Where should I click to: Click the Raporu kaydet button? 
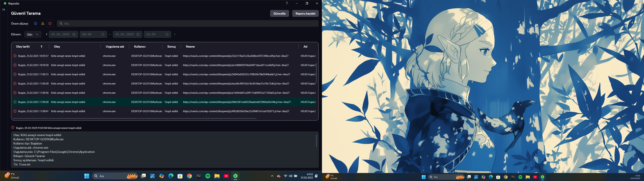coord(305,14)
